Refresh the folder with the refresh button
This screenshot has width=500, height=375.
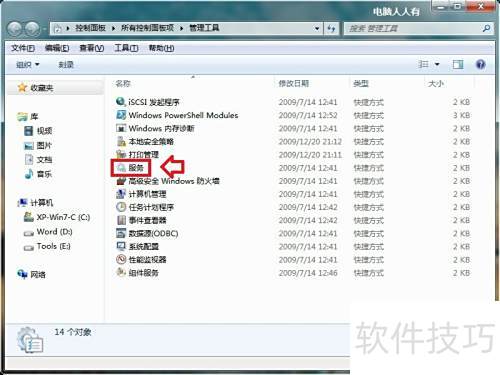pos(331,29)
